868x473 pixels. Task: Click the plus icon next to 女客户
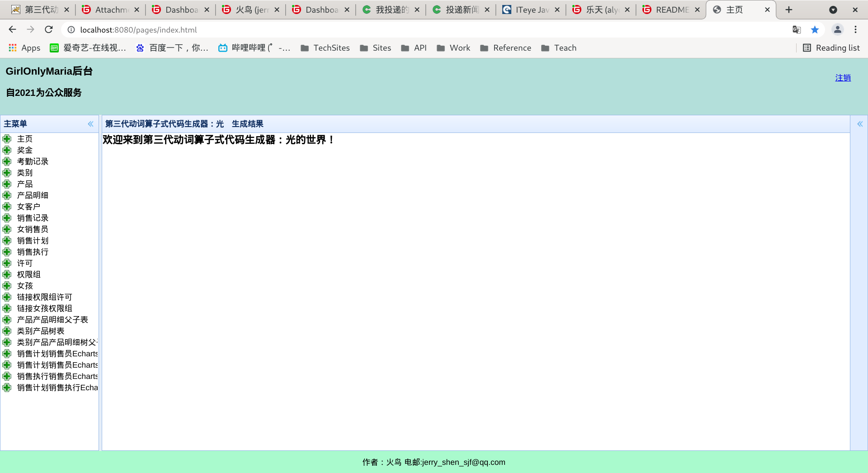7,207
